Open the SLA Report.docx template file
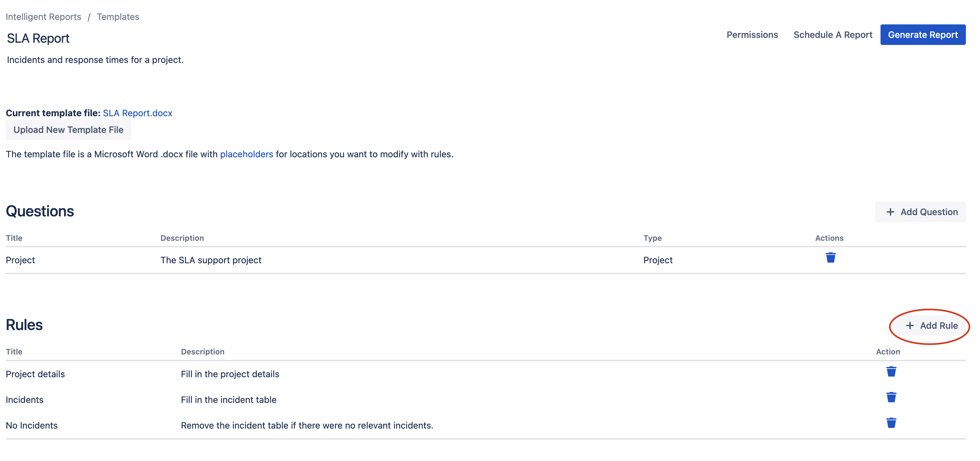This screenshot has height=461, width=980. (137, 113)
